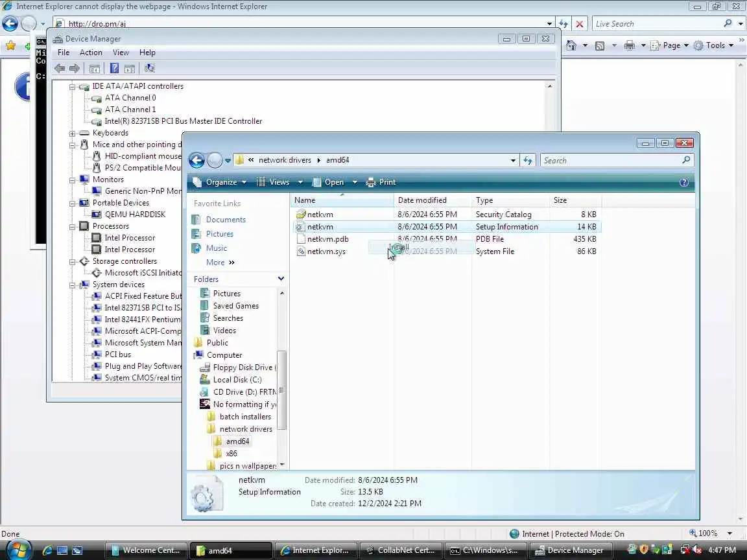Click zoom level 100% in IE status bar
Screen dimensions: 747x560
click(x=707, y=533)
